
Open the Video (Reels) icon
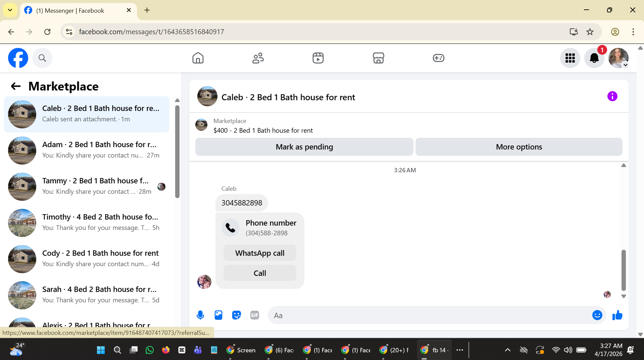(x=318, y=58)
